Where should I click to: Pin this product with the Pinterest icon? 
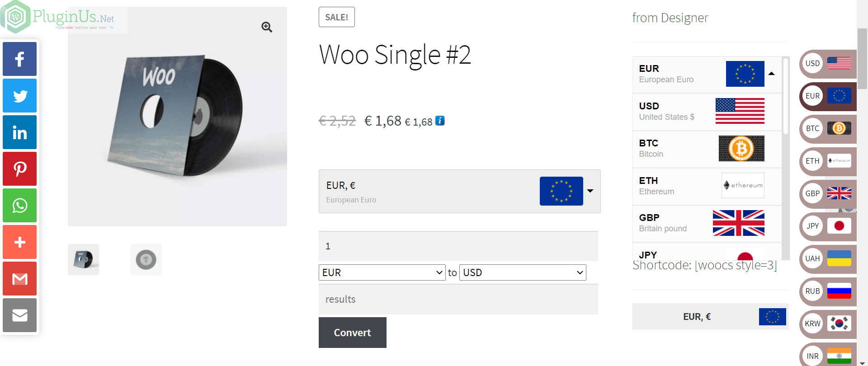pos(19,169)
